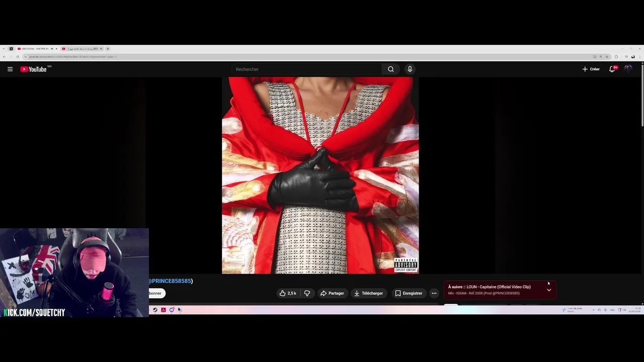Screen dimensions: 644x362
Task: Open Steam from the taskbar
Action: click(x=155, y=310)
